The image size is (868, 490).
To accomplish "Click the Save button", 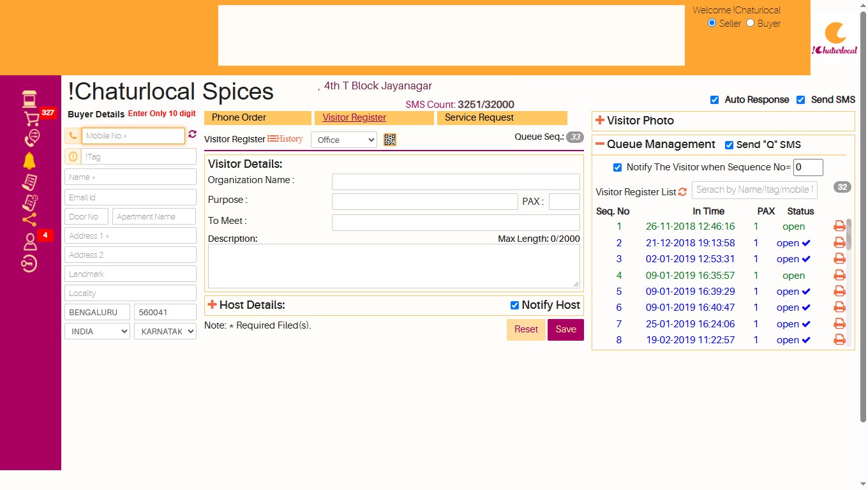I will click(565, 329).
